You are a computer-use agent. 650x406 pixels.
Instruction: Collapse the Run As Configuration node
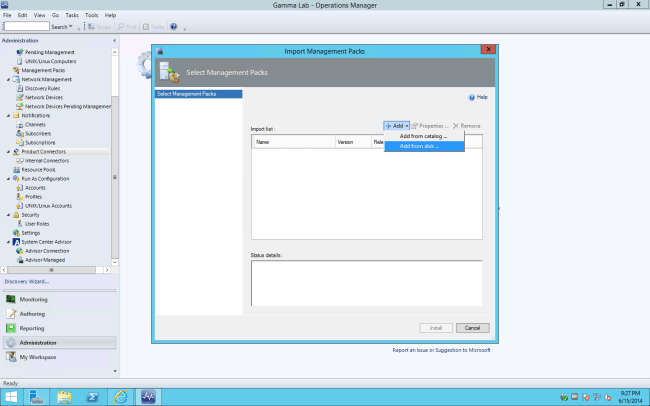9,178
